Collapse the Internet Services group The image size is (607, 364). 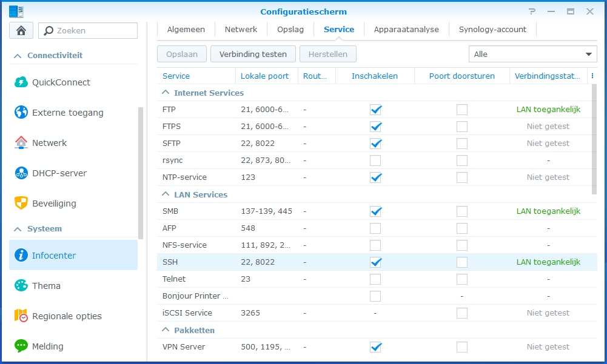(x=165, y=93)
